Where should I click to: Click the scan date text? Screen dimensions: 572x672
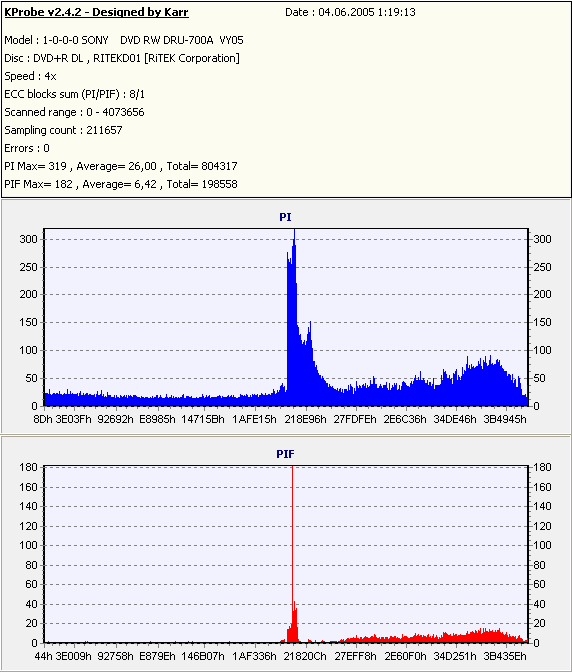point(350,12)
